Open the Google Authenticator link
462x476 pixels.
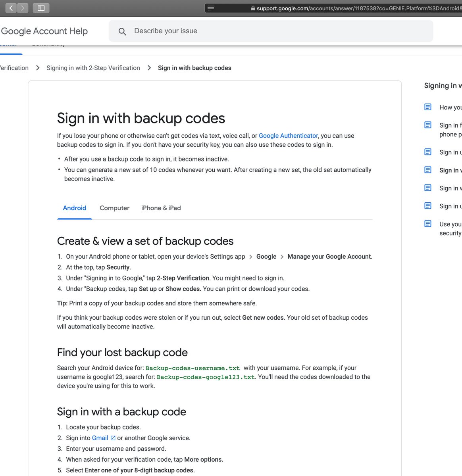(289, 136)
